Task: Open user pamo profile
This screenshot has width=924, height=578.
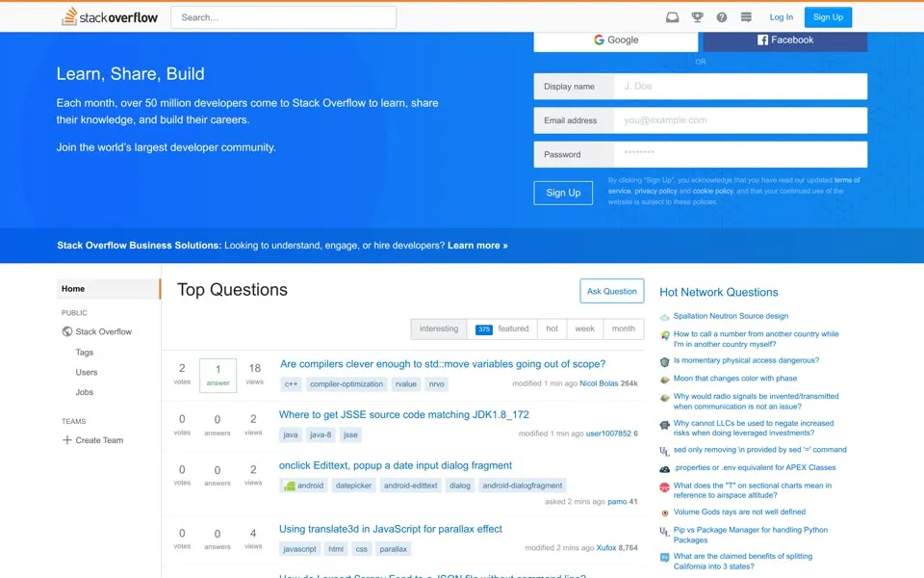Action: coord(617,502)
